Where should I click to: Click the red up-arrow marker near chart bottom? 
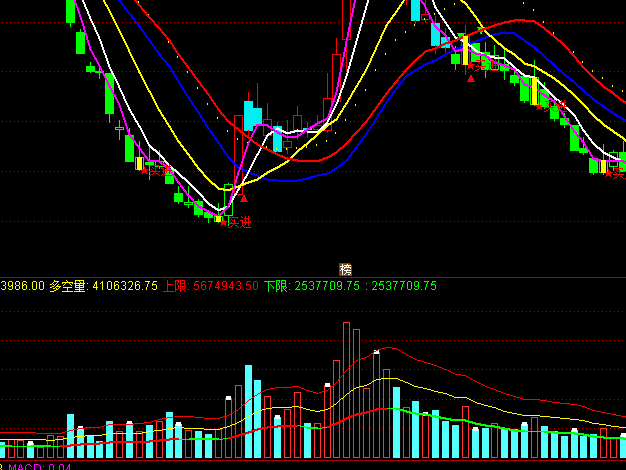[x=243, y=198]
